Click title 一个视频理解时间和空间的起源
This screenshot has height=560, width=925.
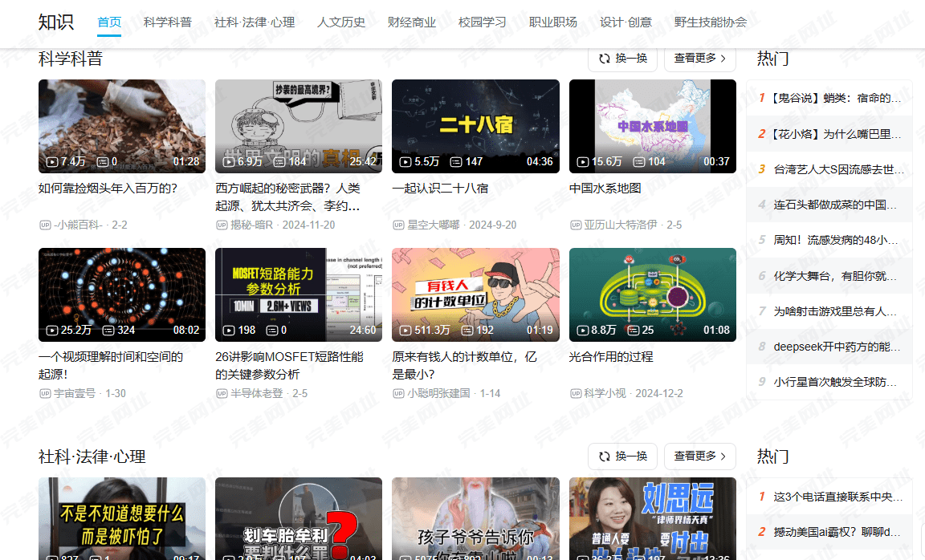pos(111,366)
